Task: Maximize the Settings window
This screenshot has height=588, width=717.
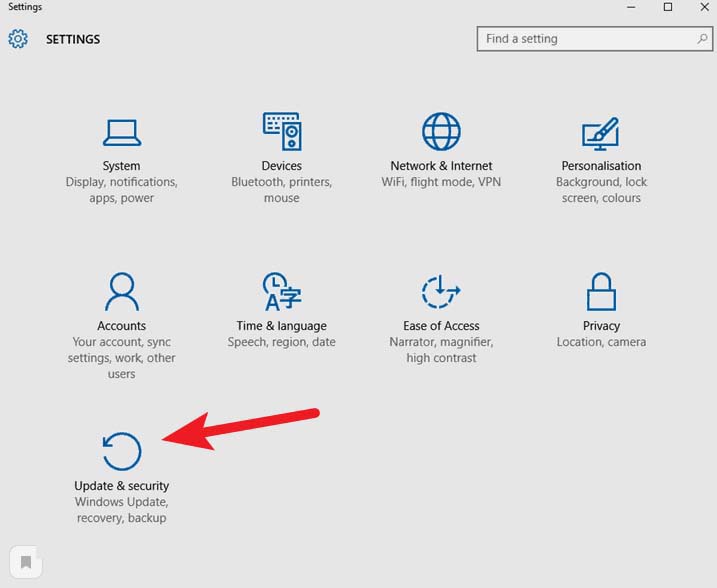Action: (x=668, y=7)
